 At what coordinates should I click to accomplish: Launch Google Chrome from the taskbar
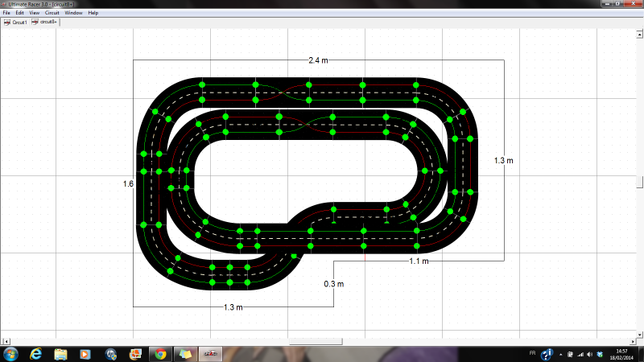pos(160,354)
